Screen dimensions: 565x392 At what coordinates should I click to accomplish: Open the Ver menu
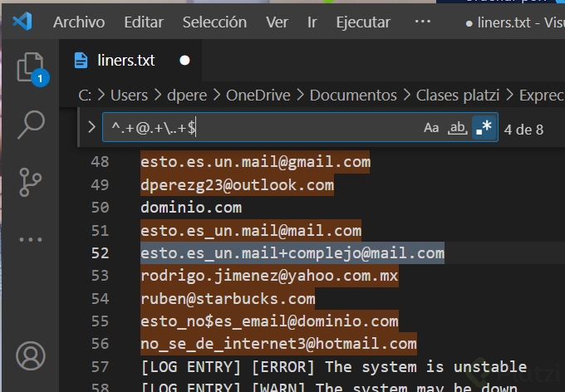(277, 22)
